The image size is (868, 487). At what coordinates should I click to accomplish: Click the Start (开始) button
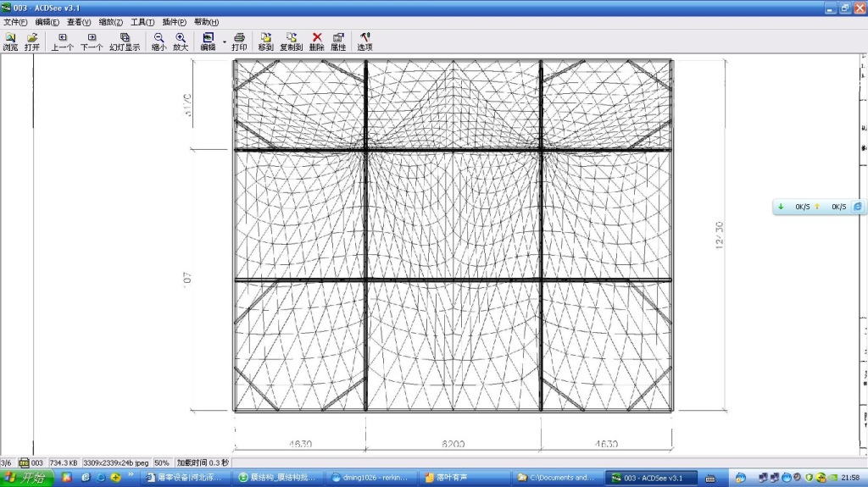[26, 479]
